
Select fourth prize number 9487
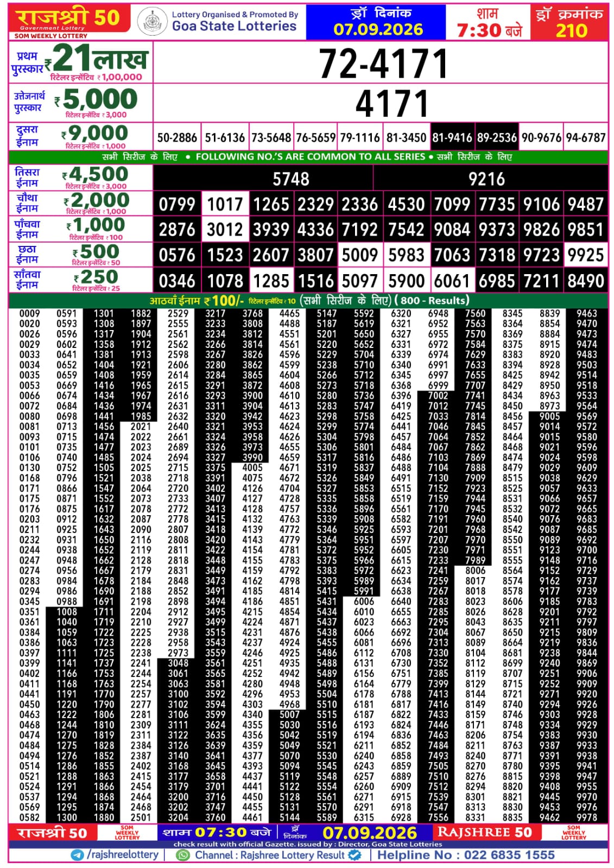[x=586, y=205]
